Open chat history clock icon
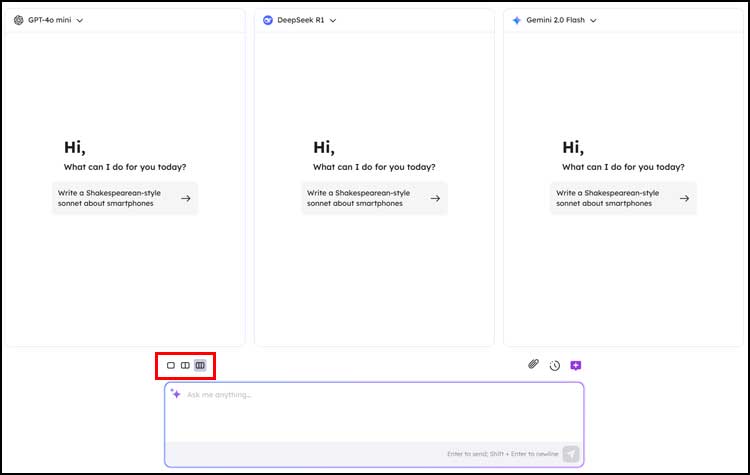This screenshot has height=475, width=750. click(x=555, y=365)
